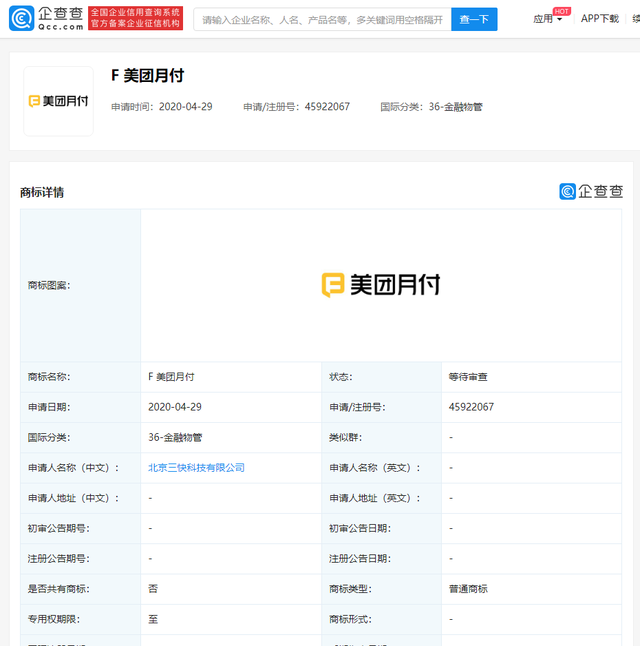Image resolution: width=640 pixels, height=646 pixels.
Task: Click the 申请人名称（英文） label
Action: coord(375,468)
